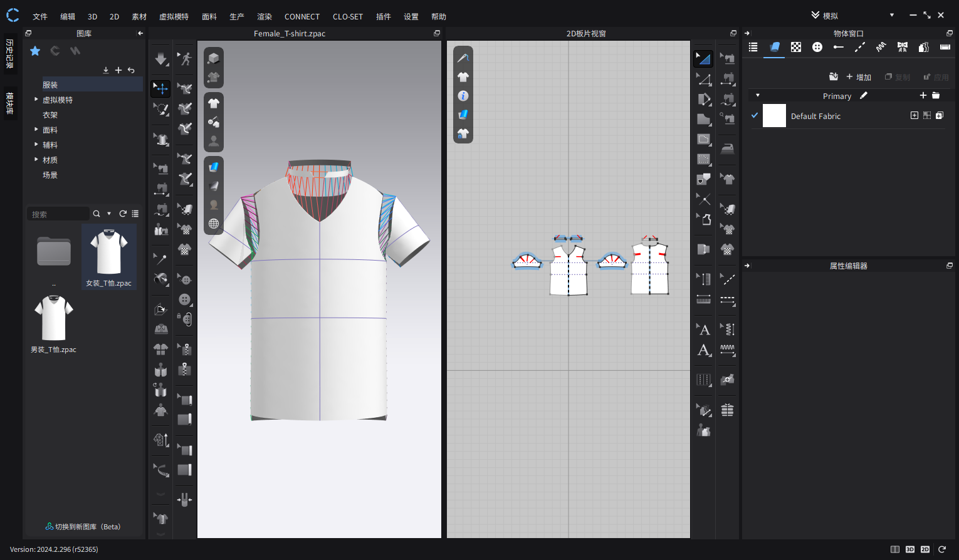The height and width of the screenshot is (560, 959).
Task: Select the Select/Move tool in 3D toolbar
Action: click(x=160, y=88)
